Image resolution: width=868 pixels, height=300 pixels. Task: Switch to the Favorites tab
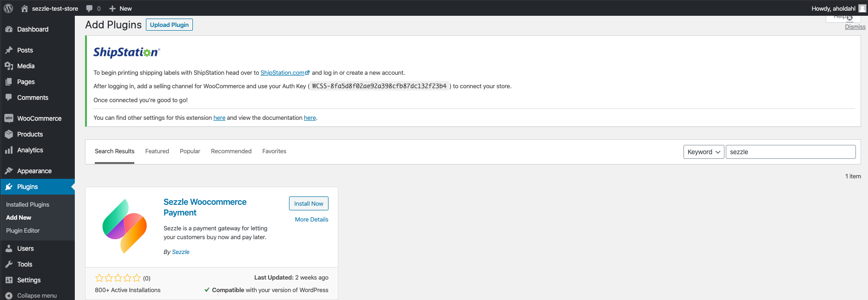click(274, 151)
